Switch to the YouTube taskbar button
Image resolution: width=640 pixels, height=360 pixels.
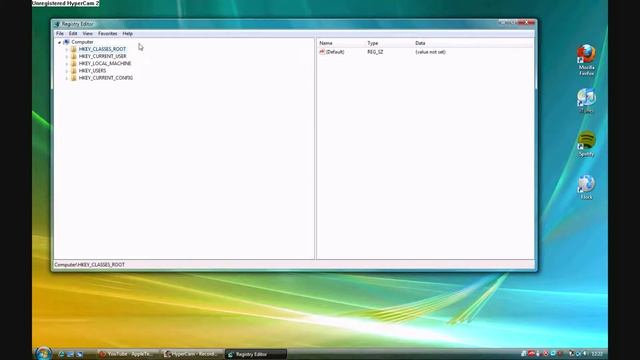pos(127,354)
